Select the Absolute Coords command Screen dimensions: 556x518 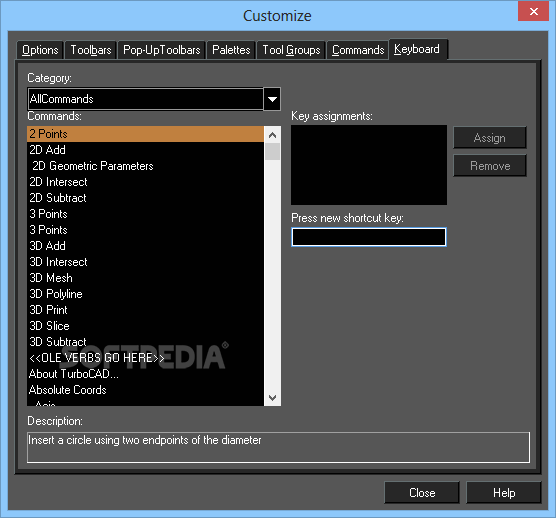145,390
